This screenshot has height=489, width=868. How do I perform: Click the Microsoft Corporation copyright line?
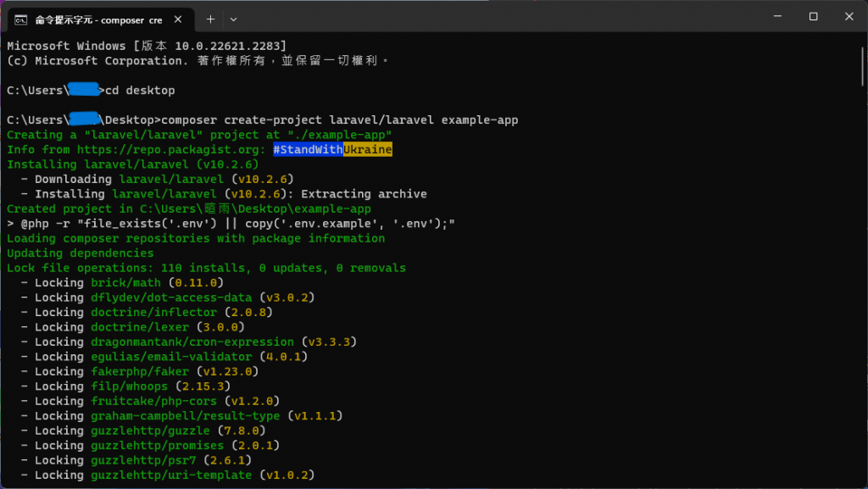198,61
